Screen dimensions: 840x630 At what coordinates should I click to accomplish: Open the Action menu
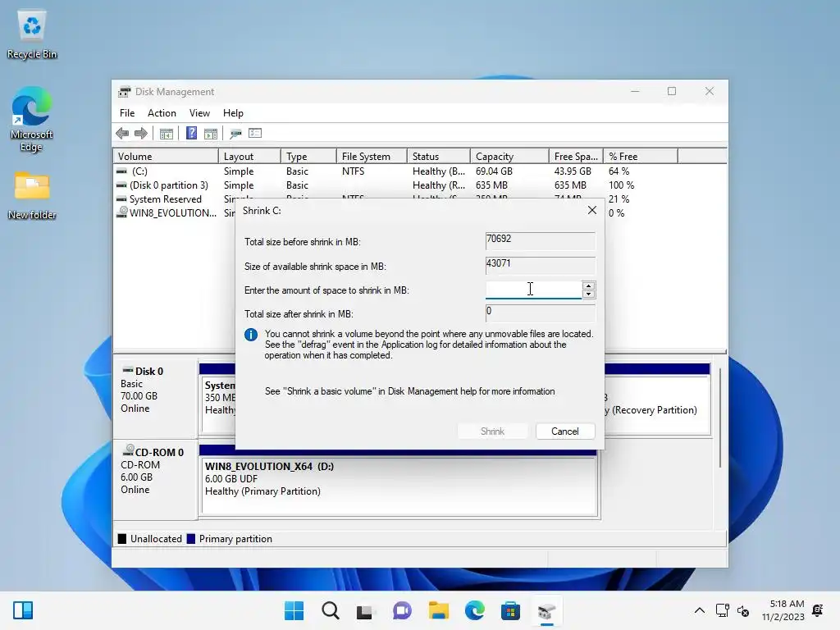(x=162, y=113)
